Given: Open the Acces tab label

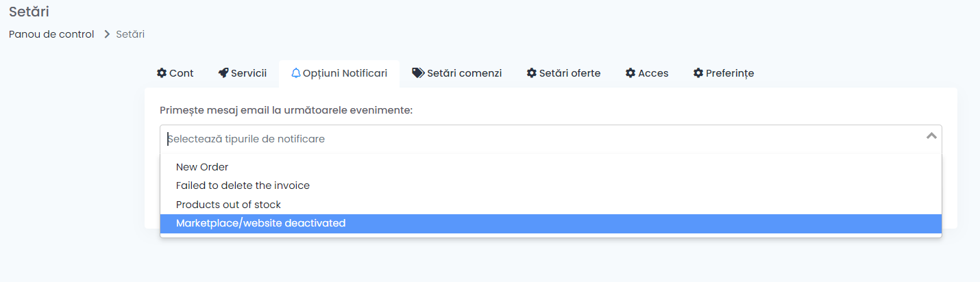Looking at the screenshot, I should tap(653, 73).
